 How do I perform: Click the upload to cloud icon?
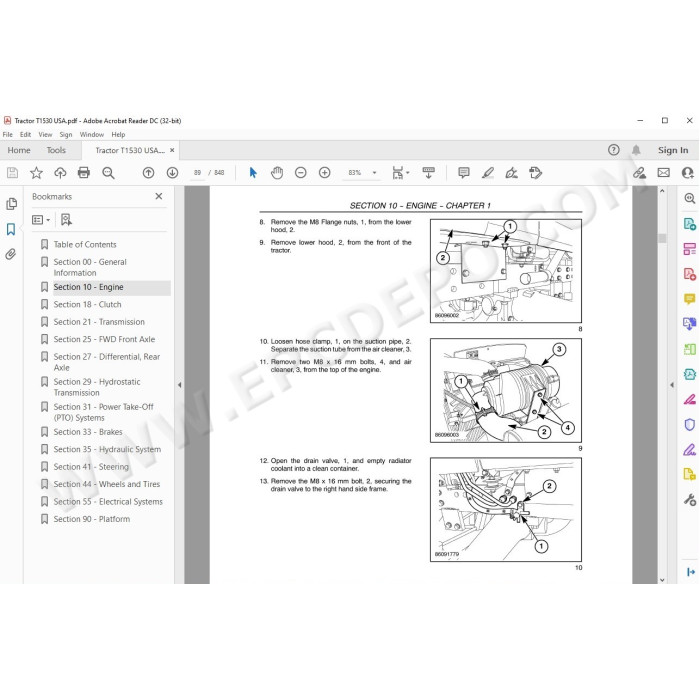(x=60, y=173)
